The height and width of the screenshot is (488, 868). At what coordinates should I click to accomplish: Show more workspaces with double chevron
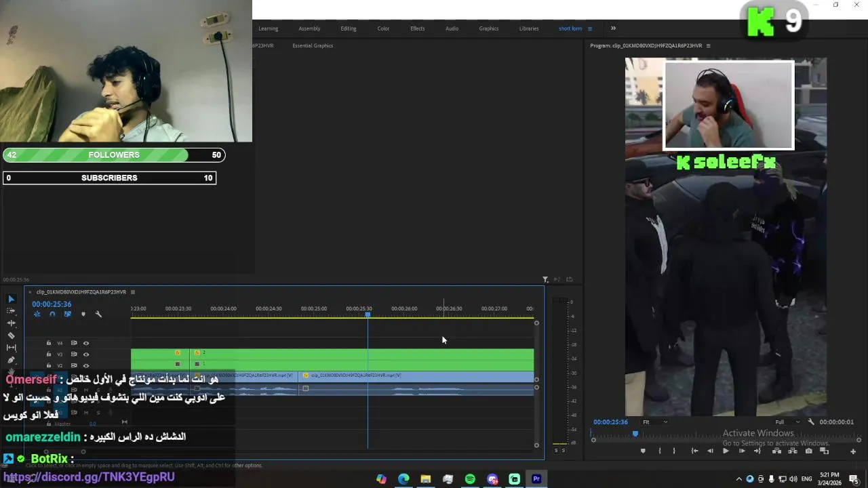coord(613,28)
